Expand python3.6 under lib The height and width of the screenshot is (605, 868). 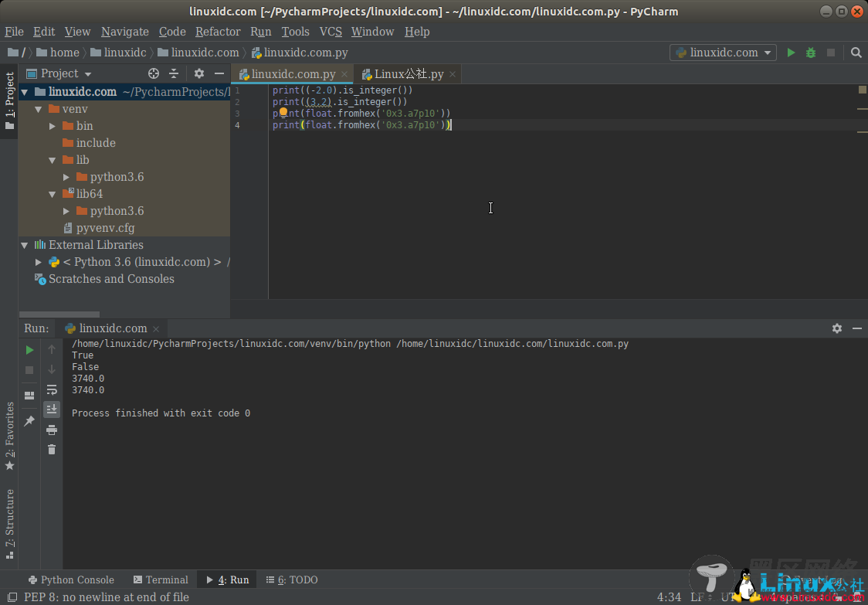(66, 177)
